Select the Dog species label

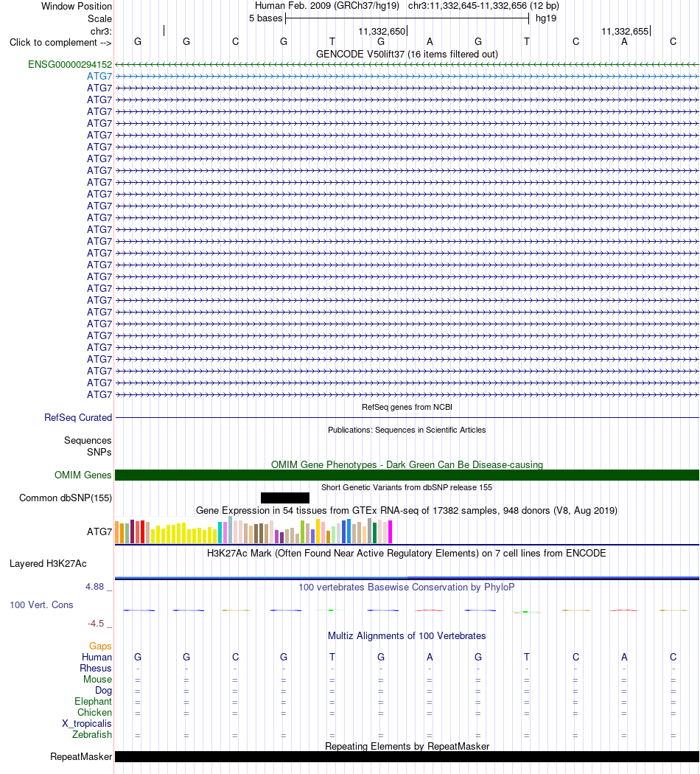tap(104, 691)
